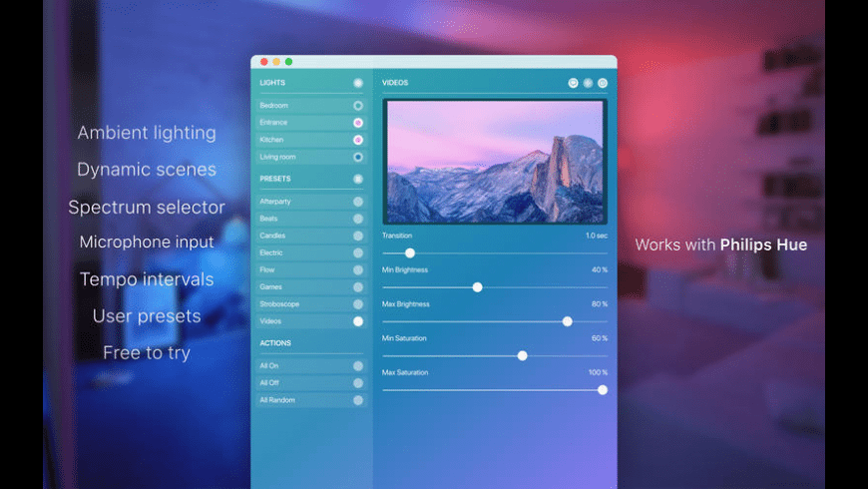This screenshot has width=868, height=489.
Task: Click the Min Brightness slider handle
Action: pyautogui.click(x=477, y=287)
